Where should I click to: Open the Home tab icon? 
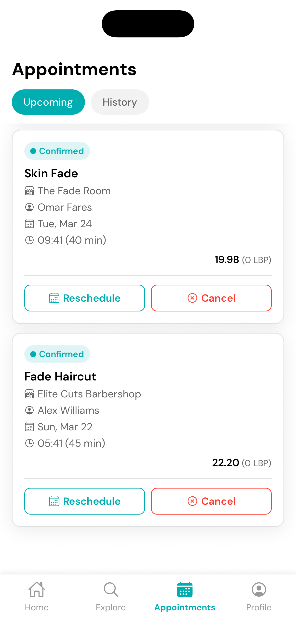(37, 589)
